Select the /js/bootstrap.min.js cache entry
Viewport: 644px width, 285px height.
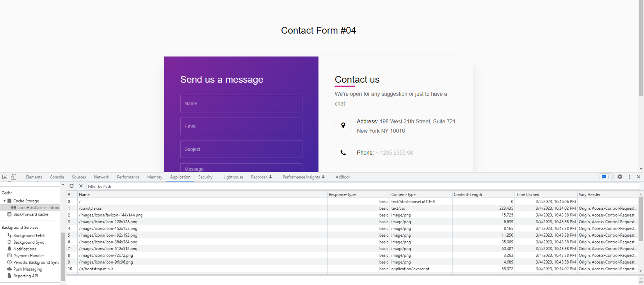352,269
